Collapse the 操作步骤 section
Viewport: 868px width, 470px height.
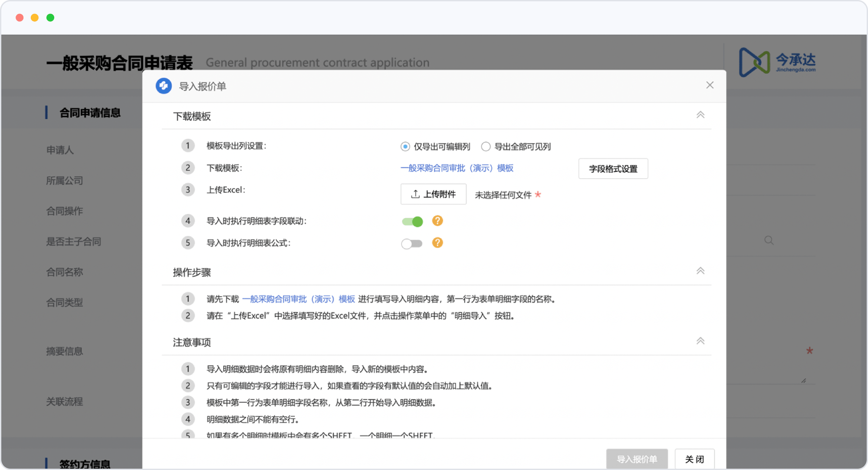coord(700,271)
